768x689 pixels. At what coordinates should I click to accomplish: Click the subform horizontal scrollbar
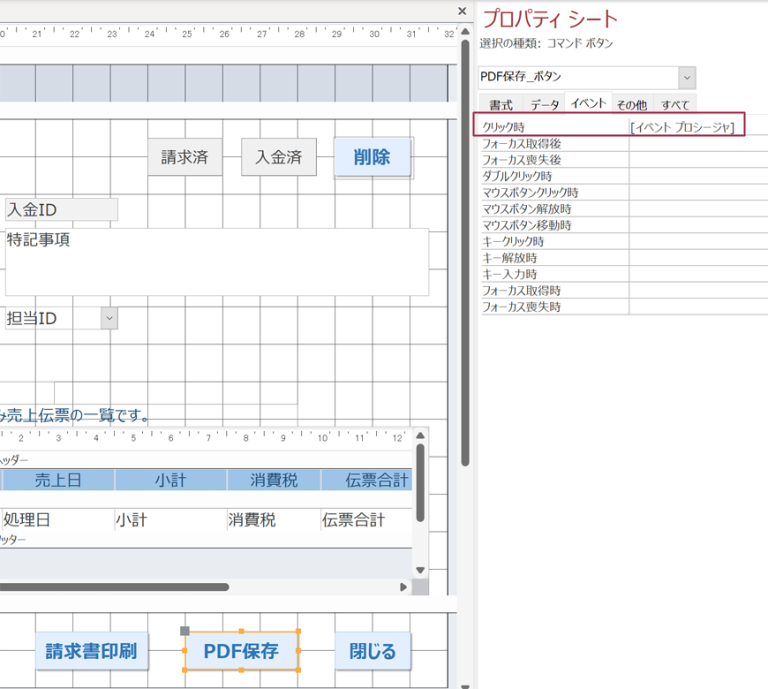click(110, 587)
